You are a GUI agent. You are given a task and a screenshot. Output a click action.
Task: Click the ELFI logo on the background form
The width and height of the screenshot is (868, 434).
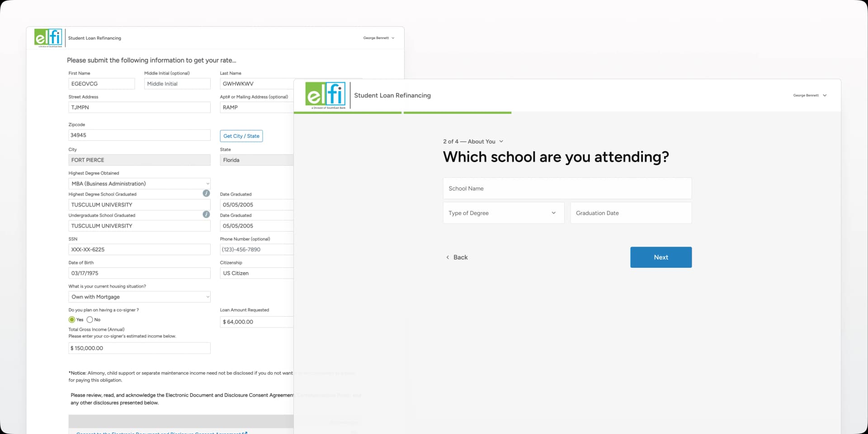[48, 37]
